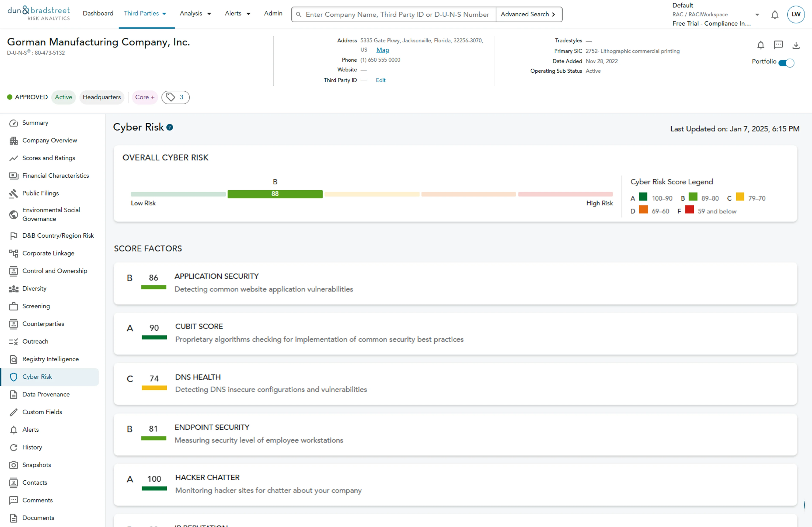812x527 pixels.
Task: Click the Public Filings gavel icon
Action: 14,194
